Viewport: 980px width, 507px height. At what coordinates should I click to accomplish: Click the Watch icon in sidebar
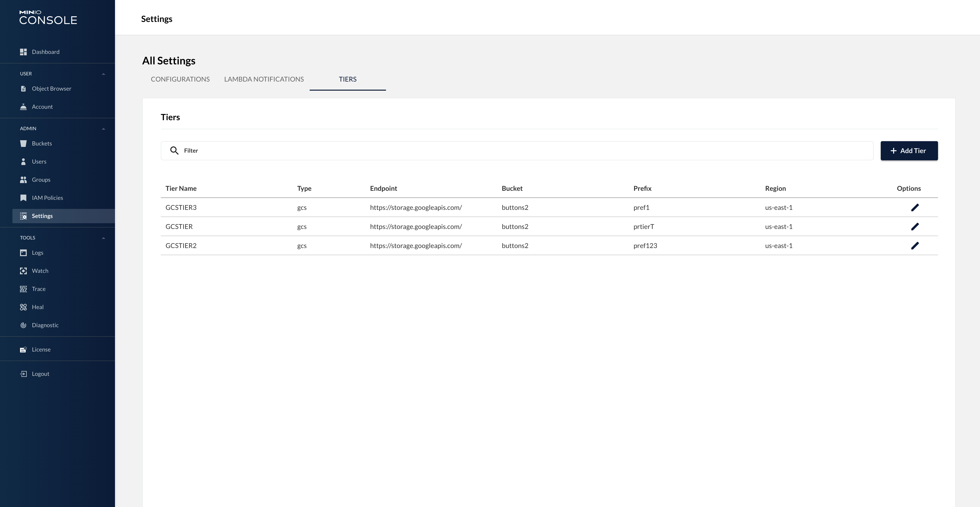[23, 271]
